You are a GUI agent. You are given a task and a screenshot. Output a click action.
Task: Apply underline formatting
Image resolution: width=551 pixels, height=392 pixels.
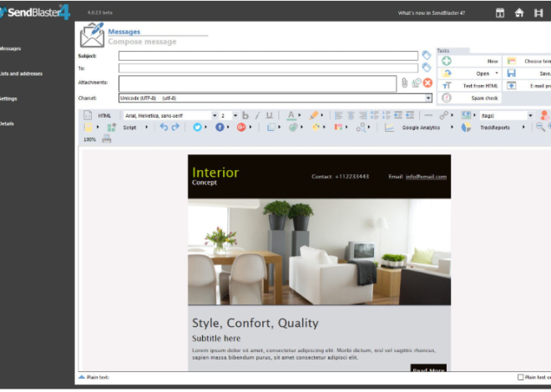pos(269,115)
